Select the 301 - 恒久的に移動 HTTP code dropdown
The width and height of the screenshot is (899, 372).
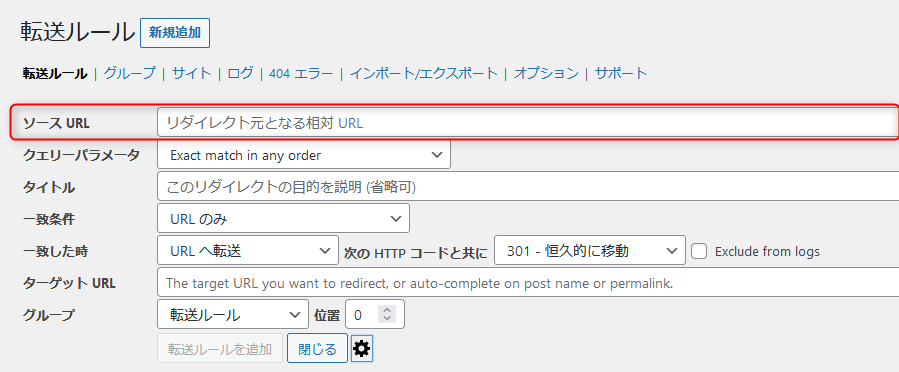589,250
